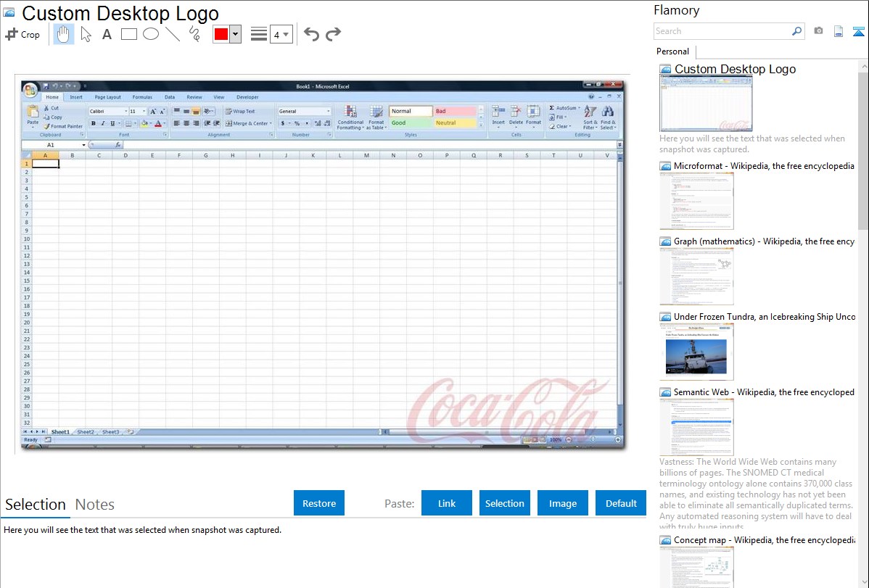
Task: Toggle Underline in the Excel snapshot
Action: [112, 123]
